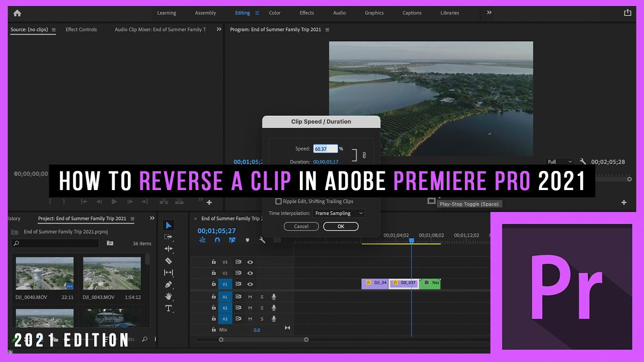Viewport: 644px width, 362px height.
Task: Select the Track Select Forward tool
Action: (169, 237)
